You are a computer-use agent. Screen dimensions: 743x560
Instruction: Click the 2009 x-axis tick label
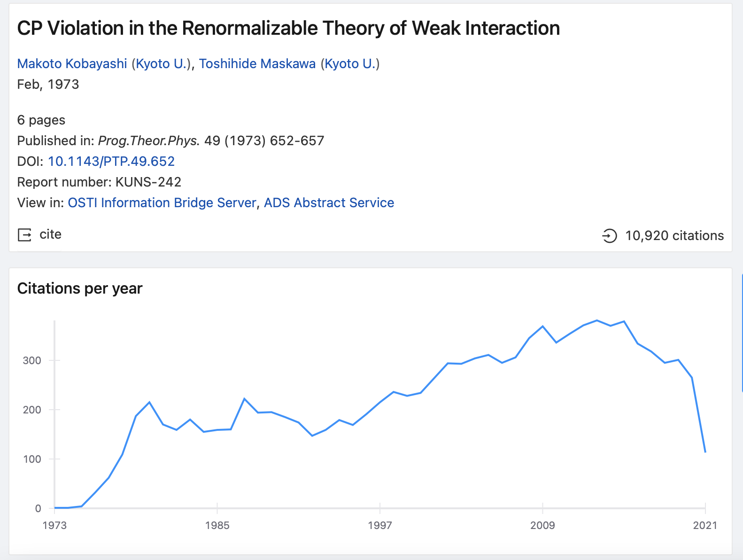point(542,525)
